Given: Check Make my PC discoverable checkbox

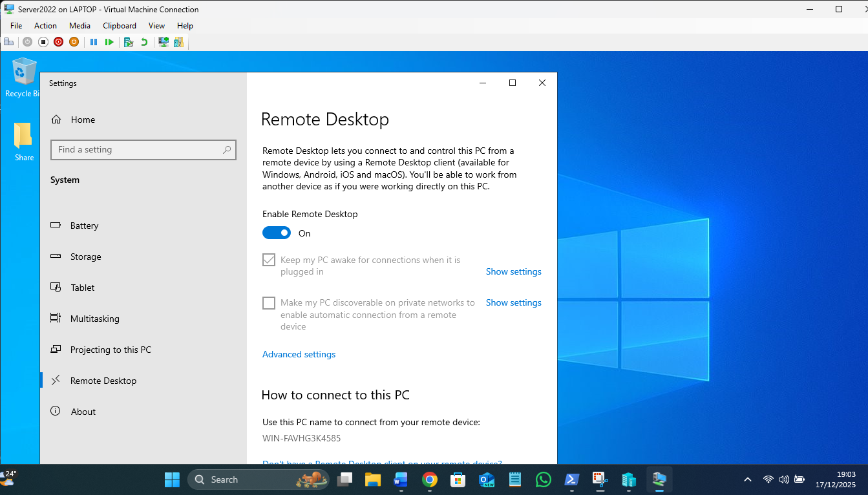Looking at the screenshot, I should (269, 303).
